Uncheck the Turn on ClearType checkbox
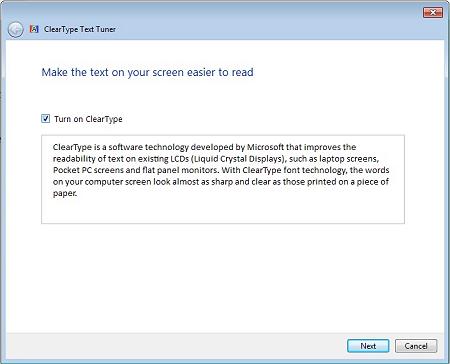The height and width of the screenshot is (364, 450). click(x=46, y=119)
